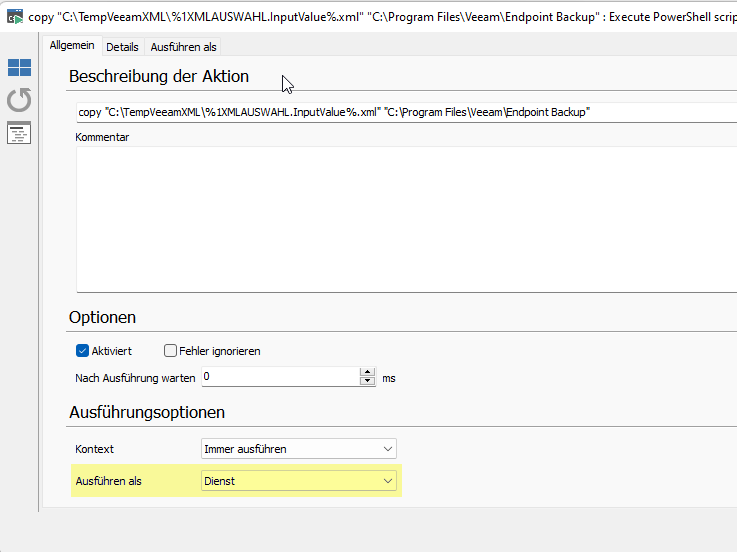737x552 pixels.
Task: Increase Nach Ausführung warten value with up arrow
Action: coord(367,372)
